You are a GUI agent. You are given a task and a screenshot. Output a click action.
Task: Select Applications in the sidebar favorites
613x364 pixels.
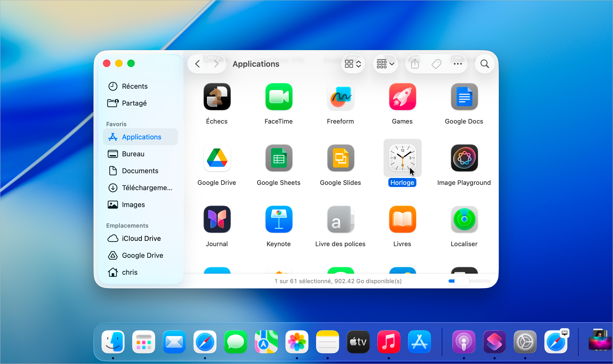pos(140,137)
